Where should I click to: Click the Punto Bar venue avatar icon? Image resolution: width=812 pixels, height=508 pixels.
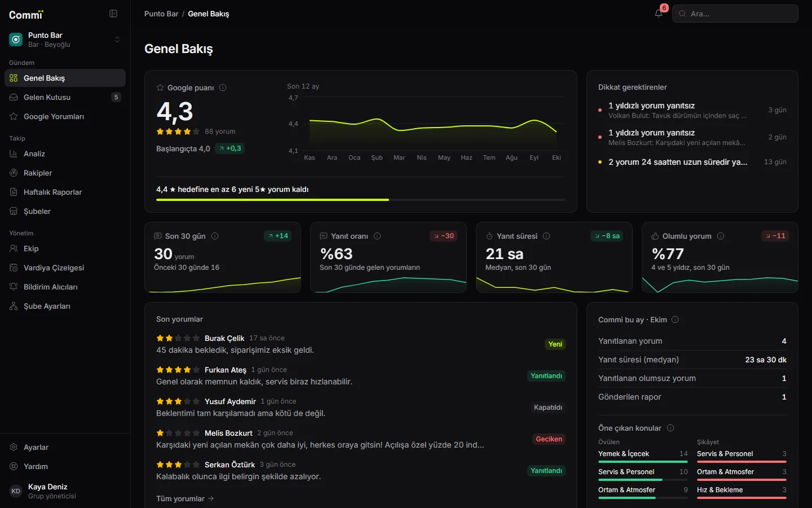tap(16, 40)
